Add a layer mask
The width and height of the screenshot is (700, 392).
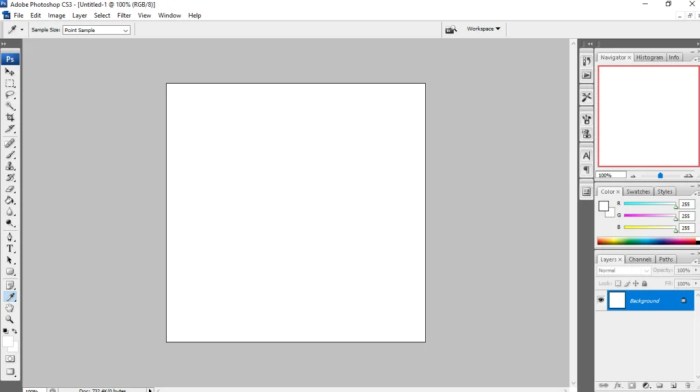pos(632,385)
